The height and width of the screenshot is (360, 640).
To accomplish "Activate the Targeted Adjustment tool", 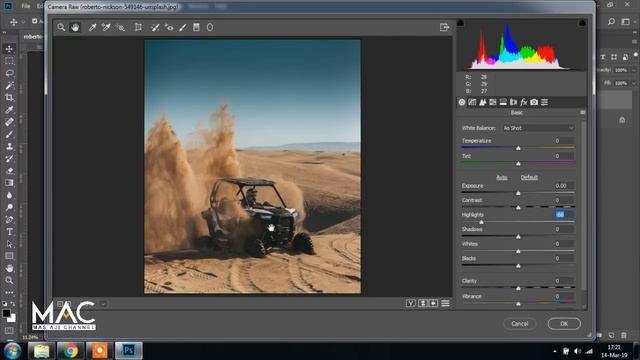I will 120,27.
